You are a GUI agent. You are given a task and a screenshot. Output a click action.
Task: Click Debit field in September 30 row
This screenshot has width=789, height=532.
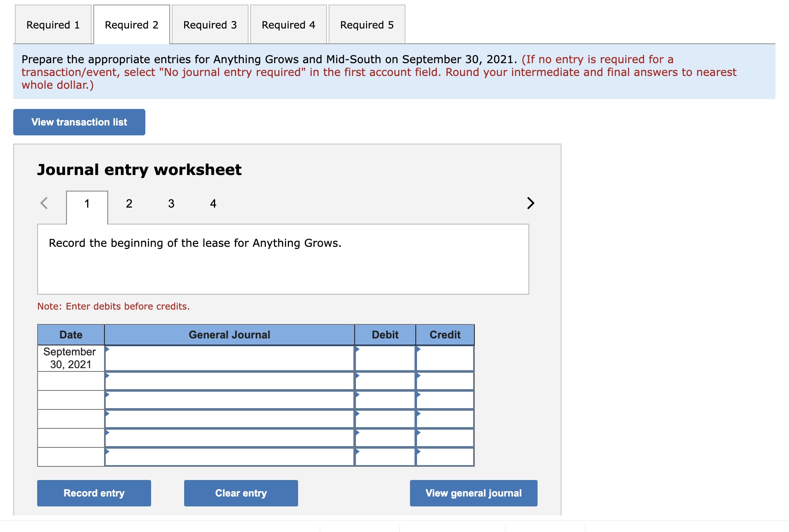click(385, 358)
